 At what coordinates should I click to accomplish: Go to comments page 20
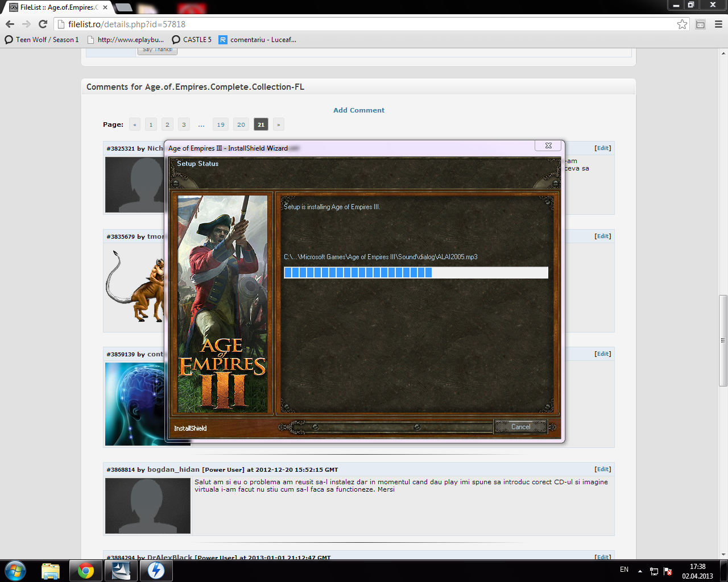point(241,124)
